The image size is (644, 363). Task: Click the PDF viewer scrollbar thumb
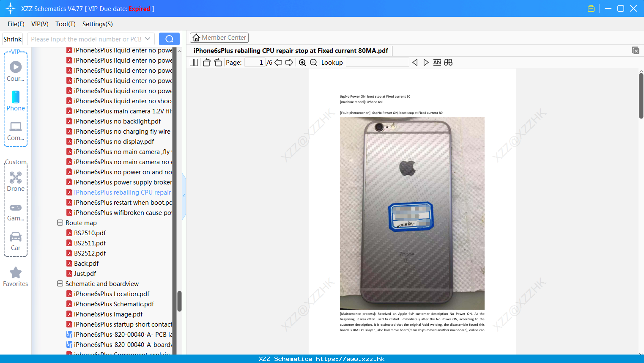641,96
